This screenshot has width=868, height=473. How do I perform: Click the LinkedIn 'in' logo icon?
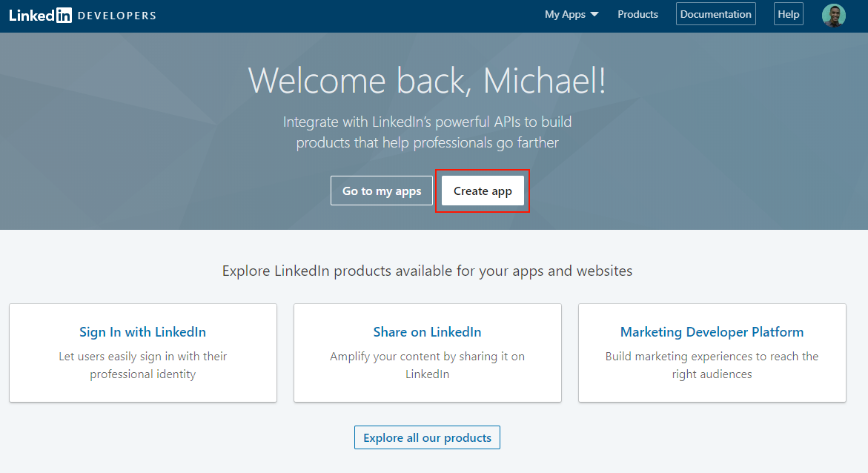click(64, 16)
